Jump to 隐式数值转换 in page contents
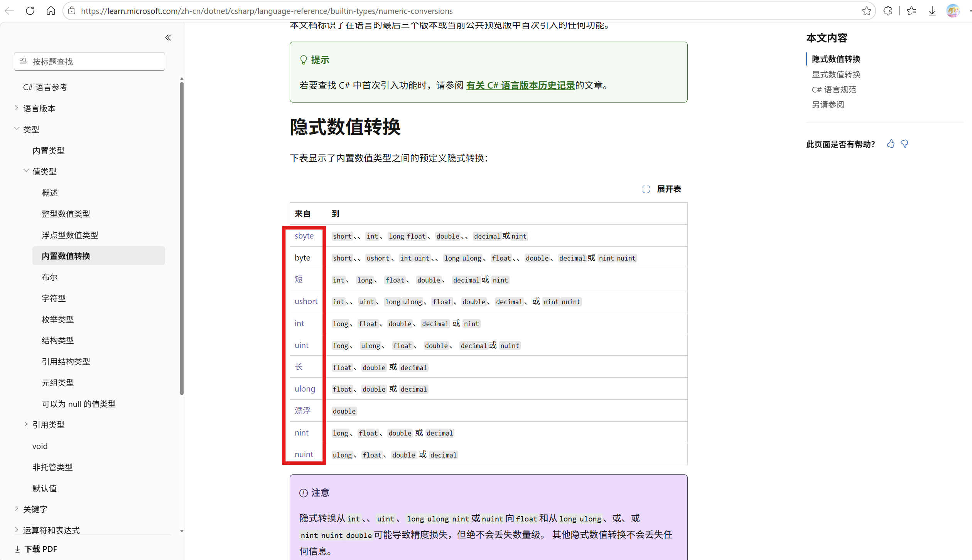This screenshot has height=560, width=972. [x=836, y=59]
